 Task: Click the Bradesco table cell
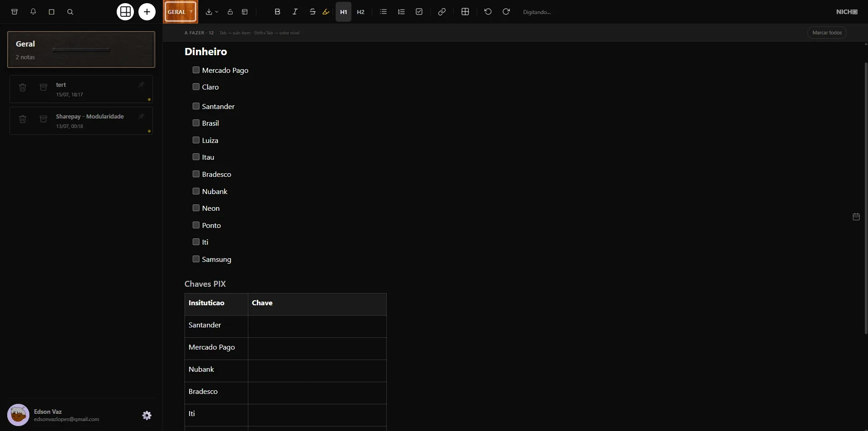click(x=216, y=393)
